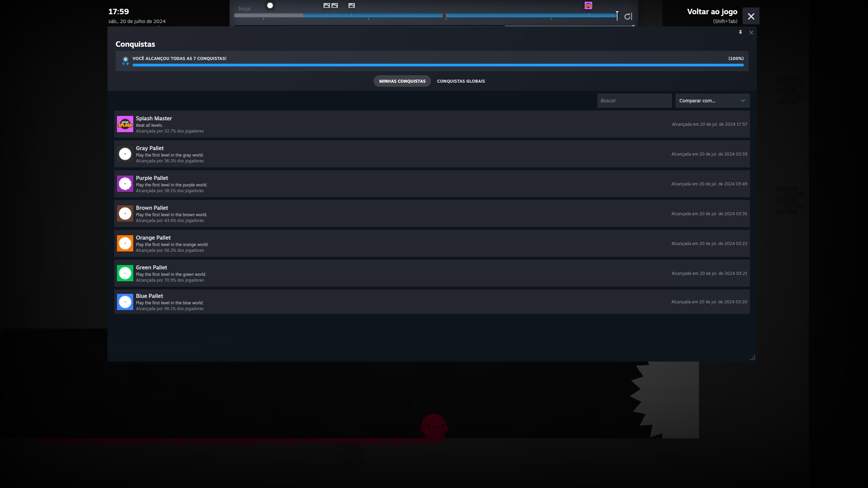The width and height of the screenshot is (868, 488).
Task: Select the Splash achievement marker on the timeline
Action: coord(588,5)
